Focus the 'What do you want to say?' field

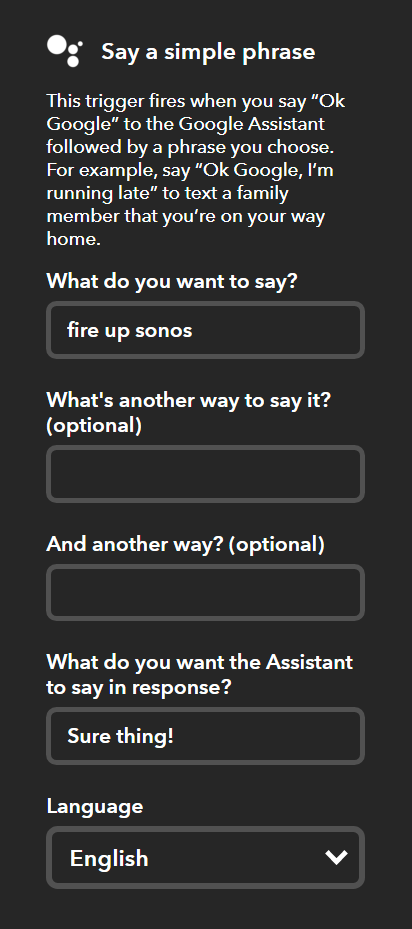click(205, 330)
